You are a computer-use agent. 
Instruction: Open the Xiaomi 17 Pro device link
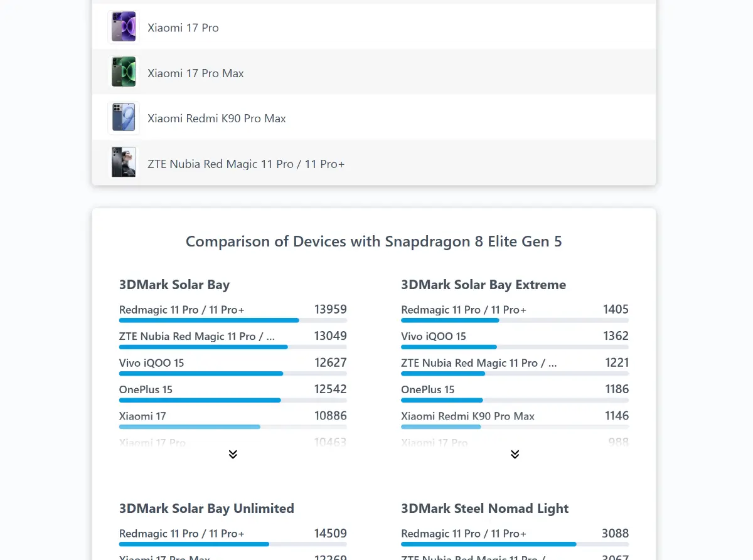183,28
